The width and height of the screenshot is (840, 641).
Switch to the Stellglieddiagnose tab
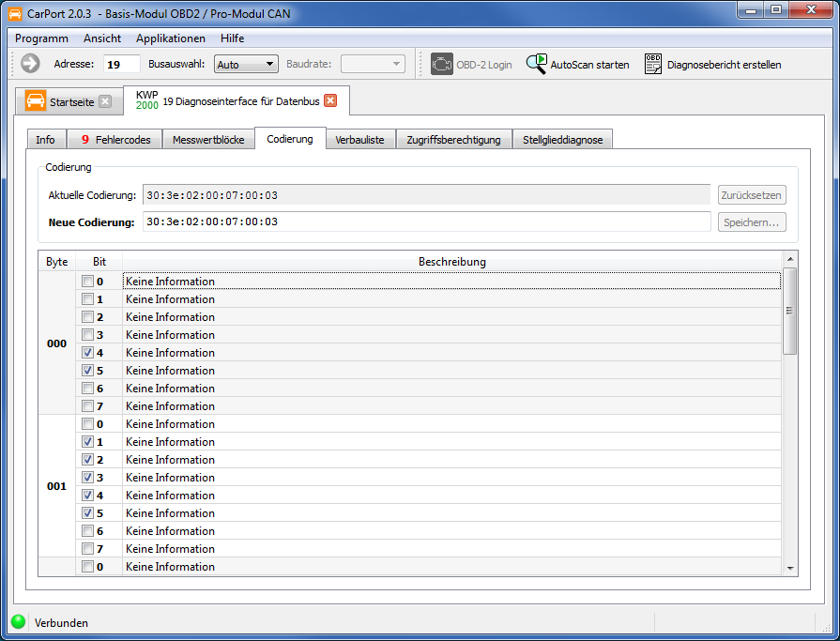pos(562,140)
